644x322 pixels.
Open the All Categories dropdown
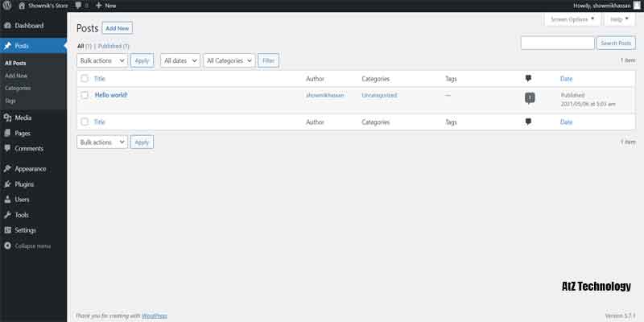[x=229, y=60]
